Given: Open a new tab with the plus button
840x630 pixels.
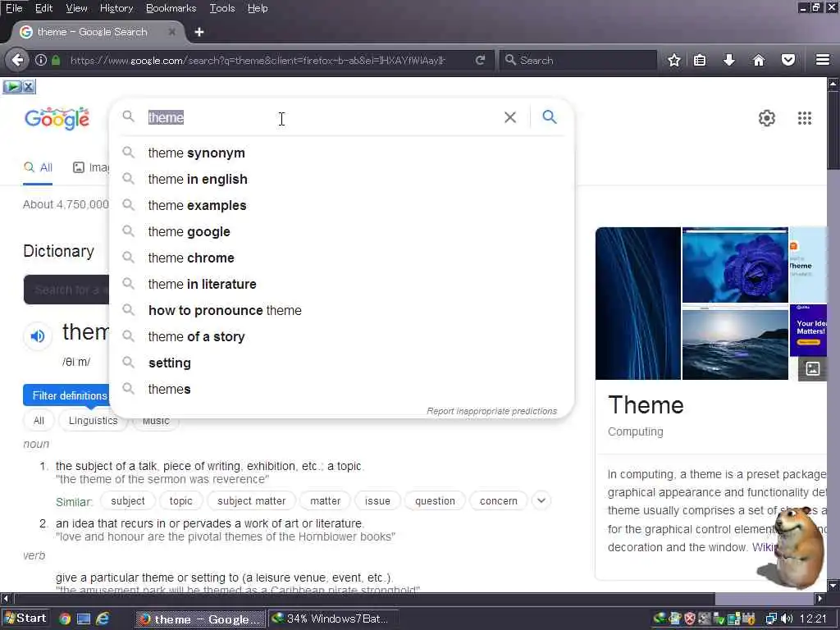Looking at the screenshot, I should click(199, 32).
